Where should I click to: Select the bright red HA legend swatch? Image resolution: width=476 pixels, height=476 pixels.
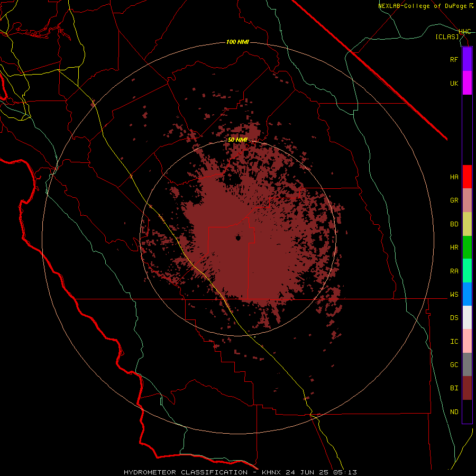[467, 177]
